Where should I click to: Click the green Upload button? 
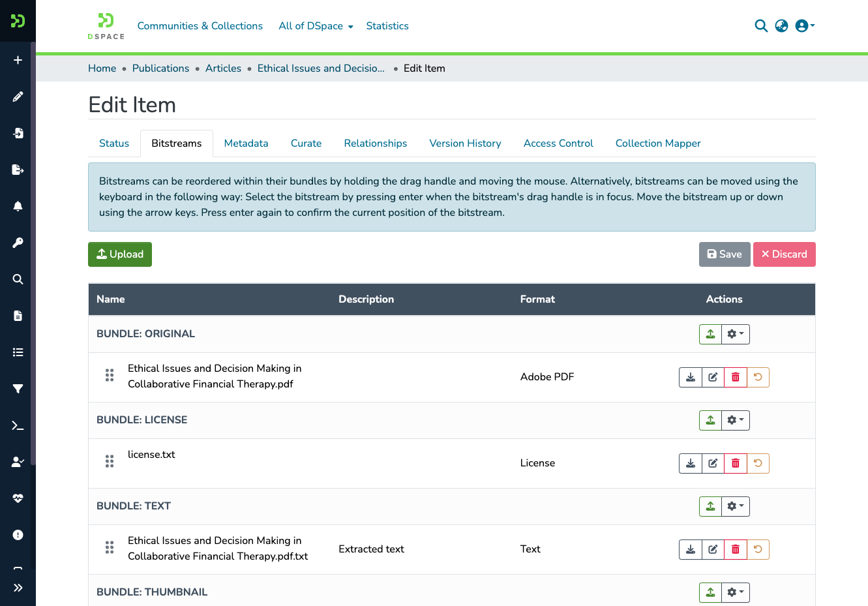point(120,254)
